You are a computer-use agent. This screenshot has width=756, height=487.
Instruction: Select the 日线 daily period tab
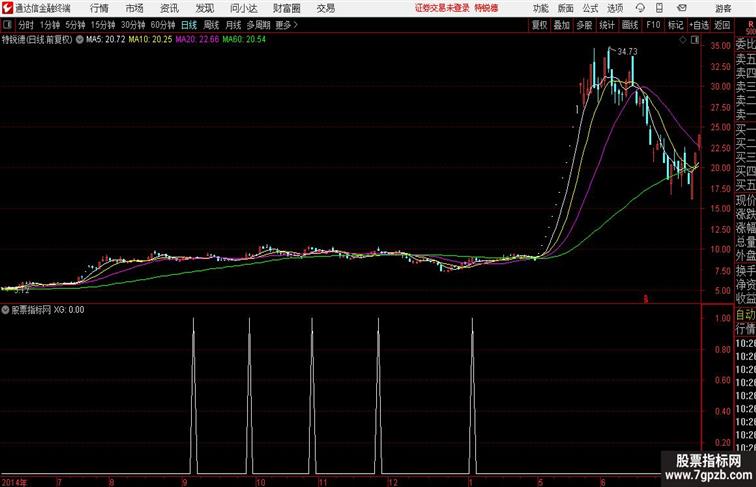(x=189, y=25)
